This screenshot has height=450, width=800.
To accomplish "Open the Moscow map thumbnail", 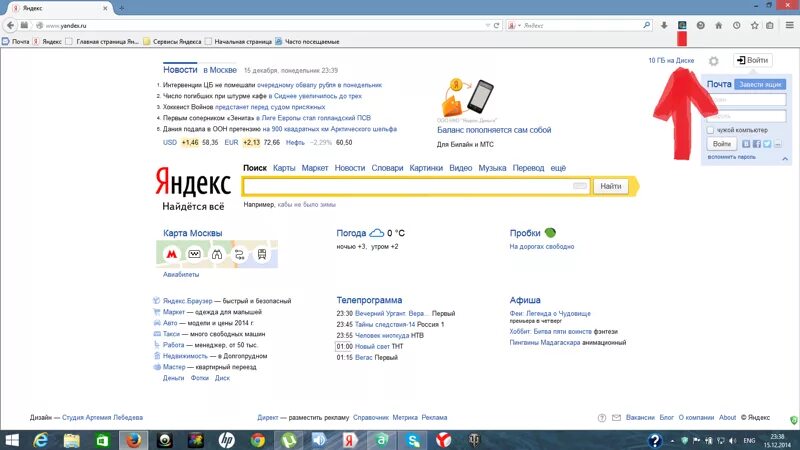I will tap(217, 254).
